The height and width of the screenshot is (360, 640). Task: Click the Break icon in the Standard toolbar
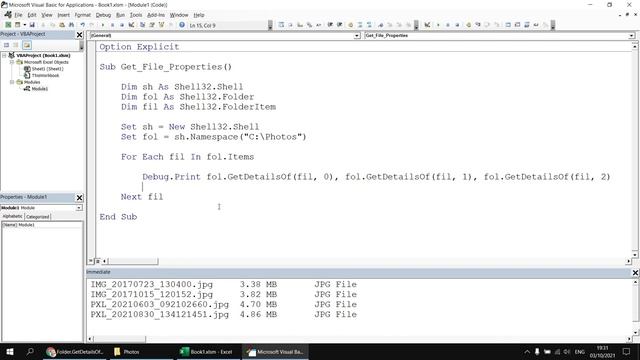point(112,25)
